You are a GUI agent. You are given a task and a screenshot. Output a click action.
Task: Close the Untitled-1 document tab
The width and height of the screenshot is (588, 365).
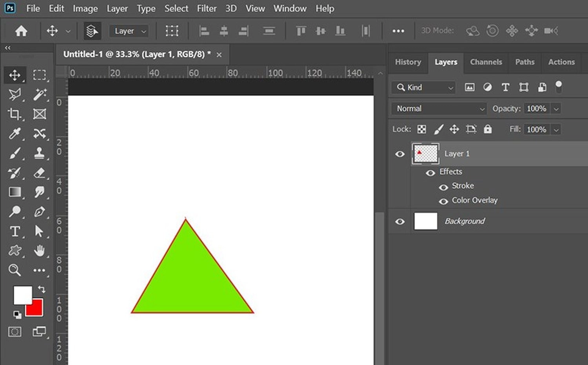coord(219,55)
